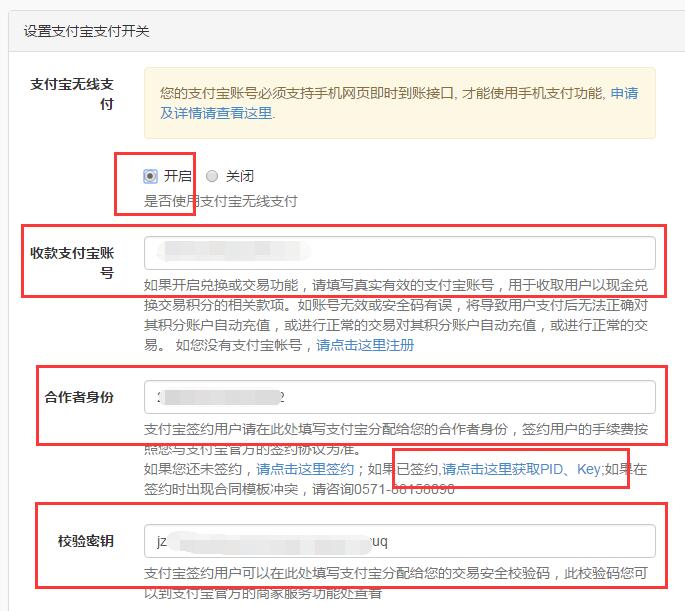Open the 请点击这里注册 link
The height and width of the screenshot is (611, 685).
point(365,345)
